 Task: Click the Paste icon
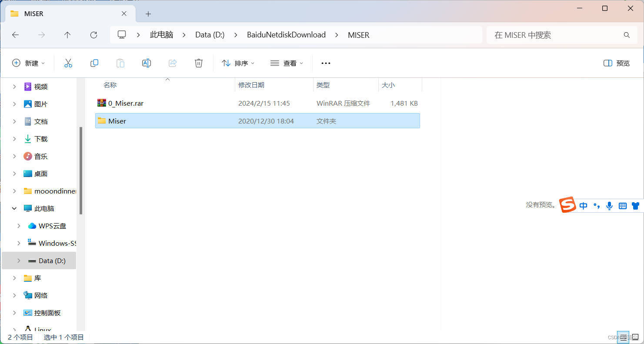pos(120,63)
